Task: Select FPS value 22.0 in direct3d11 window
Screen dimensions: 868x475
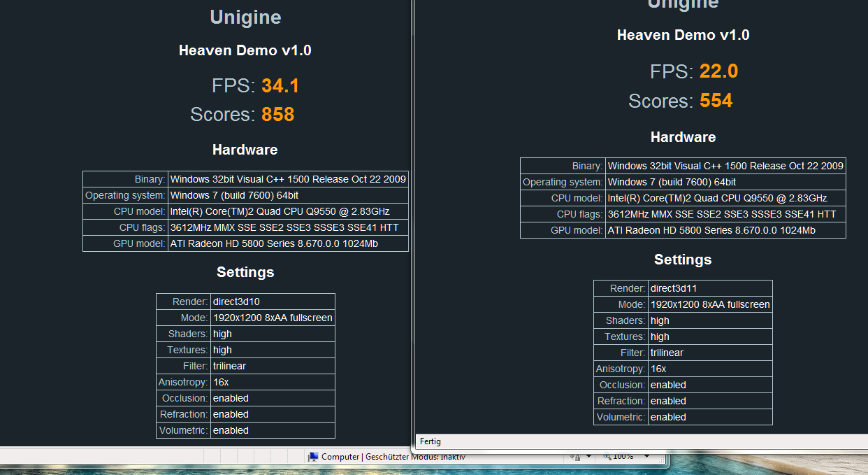Action: tap(718, 71)
